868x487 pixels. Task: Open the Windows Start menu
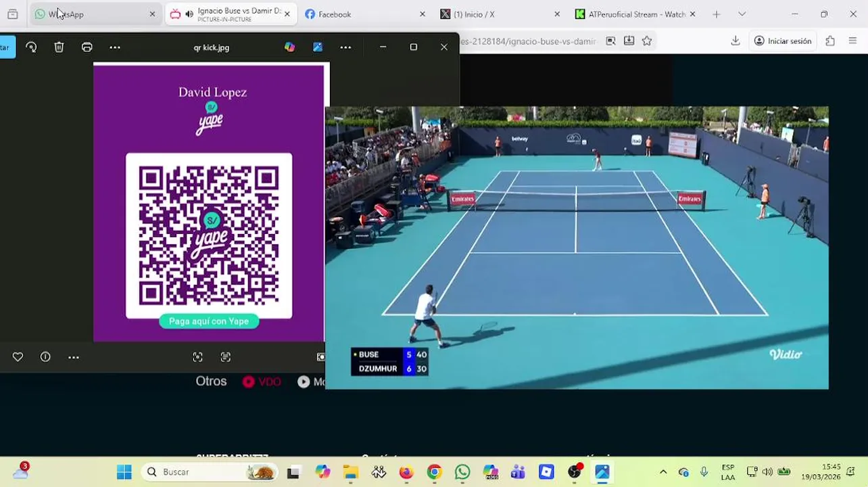click(124, 472)
